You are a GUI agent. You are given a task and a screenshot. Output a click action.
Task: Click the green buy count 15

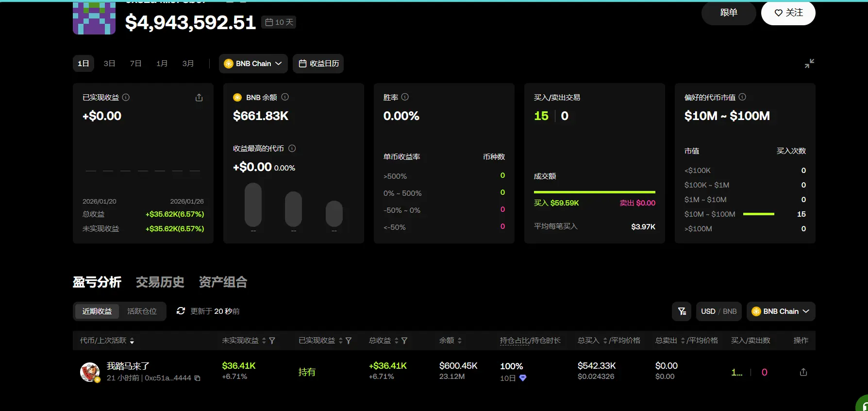pos(541,116)
